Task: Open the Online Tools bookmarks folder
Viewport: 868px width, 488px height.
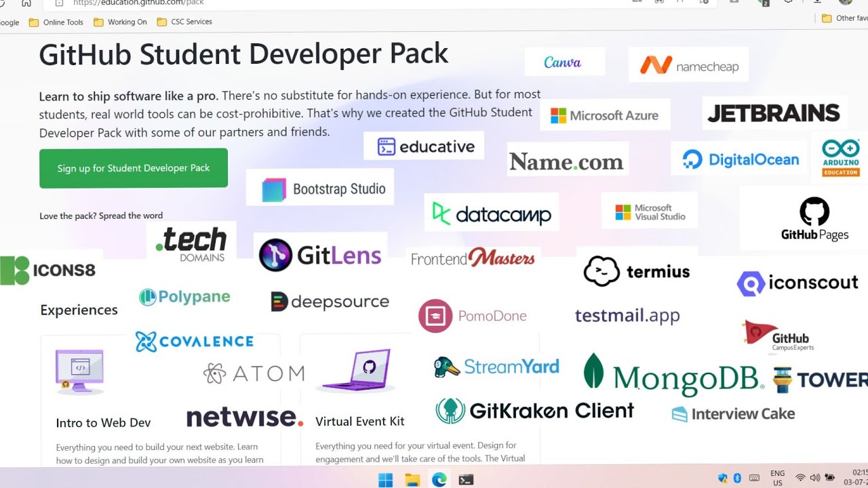Action: [x=56, y=22]
